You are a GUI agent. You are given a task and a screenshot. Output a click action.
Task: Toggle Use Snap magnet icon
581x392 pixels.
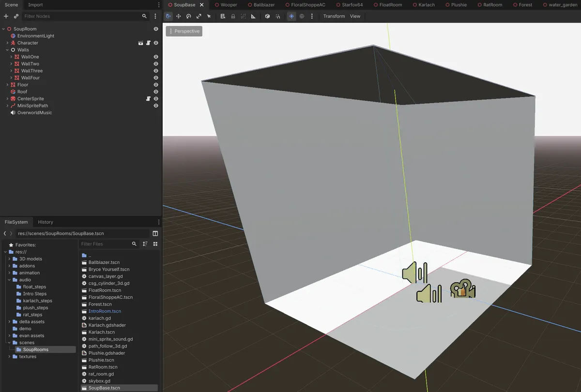pos(277,16)
